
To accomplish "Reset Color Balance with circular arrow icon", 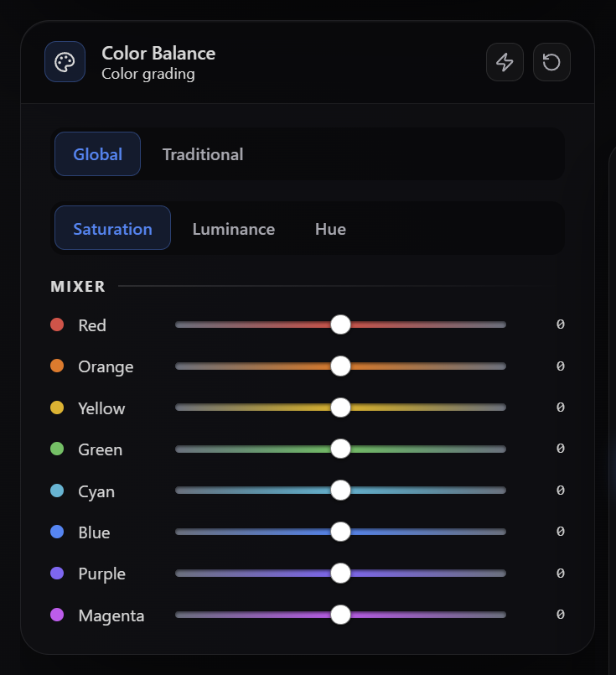I will click(x=551, y=62).
